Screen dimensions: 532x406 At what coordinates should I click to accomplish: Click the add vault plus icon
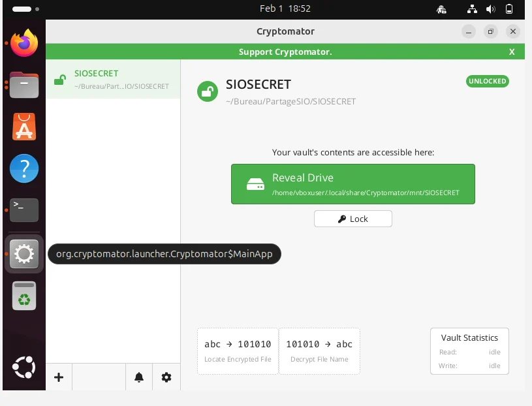(x=59, y=377)
